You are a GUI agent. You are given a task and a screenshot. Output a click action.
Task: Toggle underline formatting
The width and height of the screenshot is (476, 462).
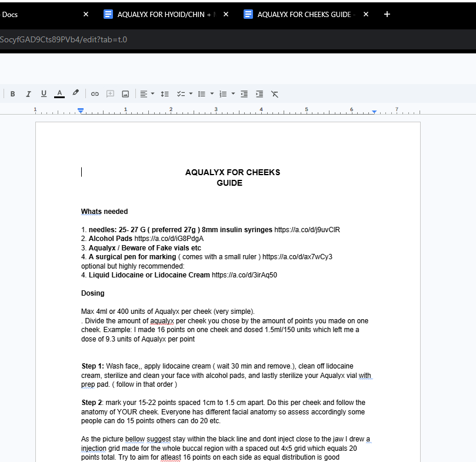tap(44, 94)
